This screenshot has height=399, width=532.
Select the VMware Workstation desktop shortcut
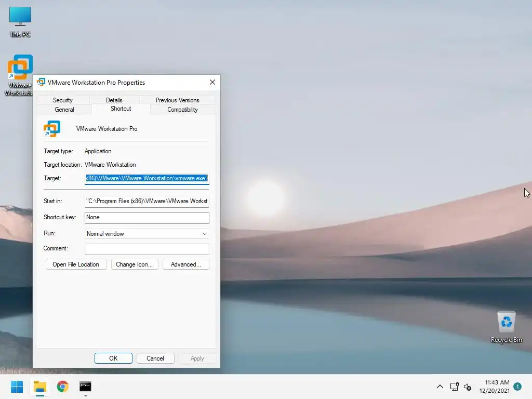[19, 75]
